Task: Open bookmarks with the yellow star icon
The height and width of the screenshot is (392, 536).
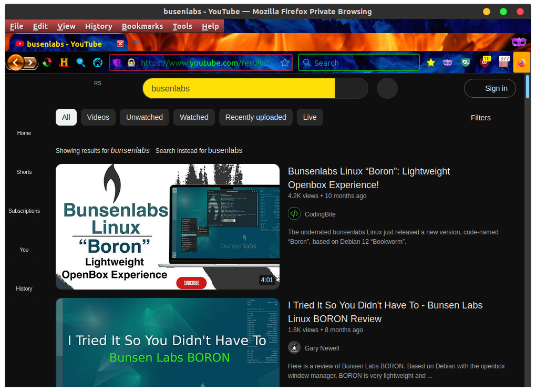Action: pos(431,63)
